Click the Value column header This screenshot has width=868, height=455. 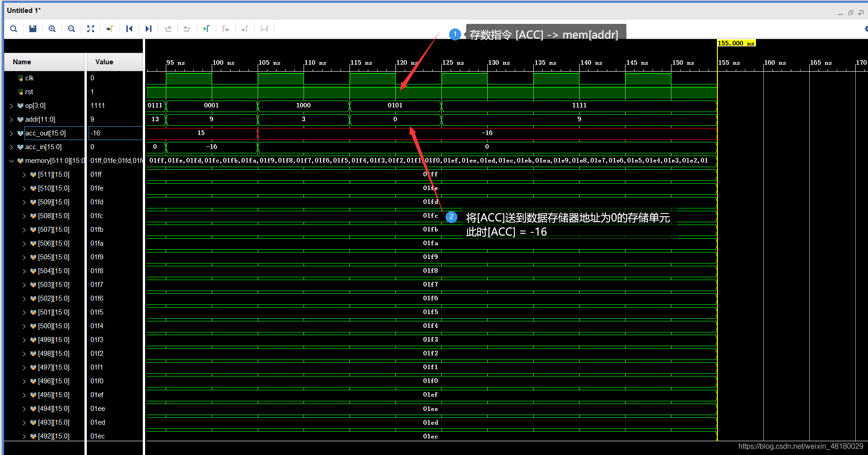(x=115, y=62)
